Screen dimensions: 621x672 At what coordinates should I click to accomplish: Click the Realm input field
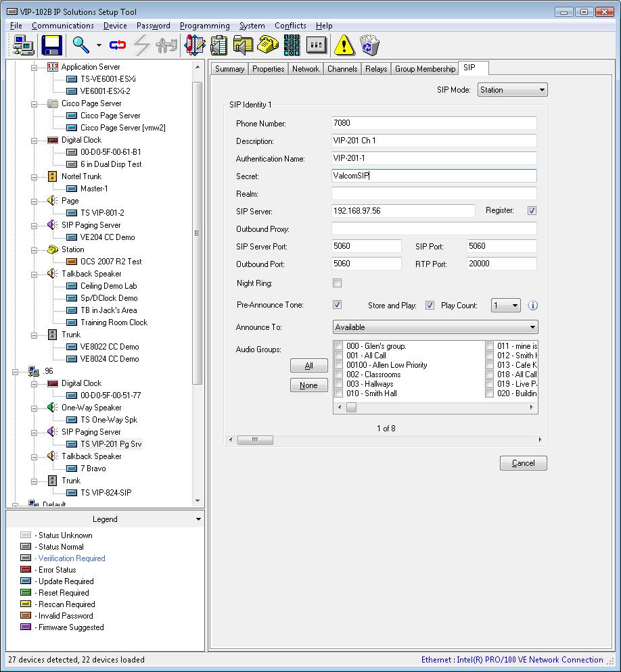(434, 194)
